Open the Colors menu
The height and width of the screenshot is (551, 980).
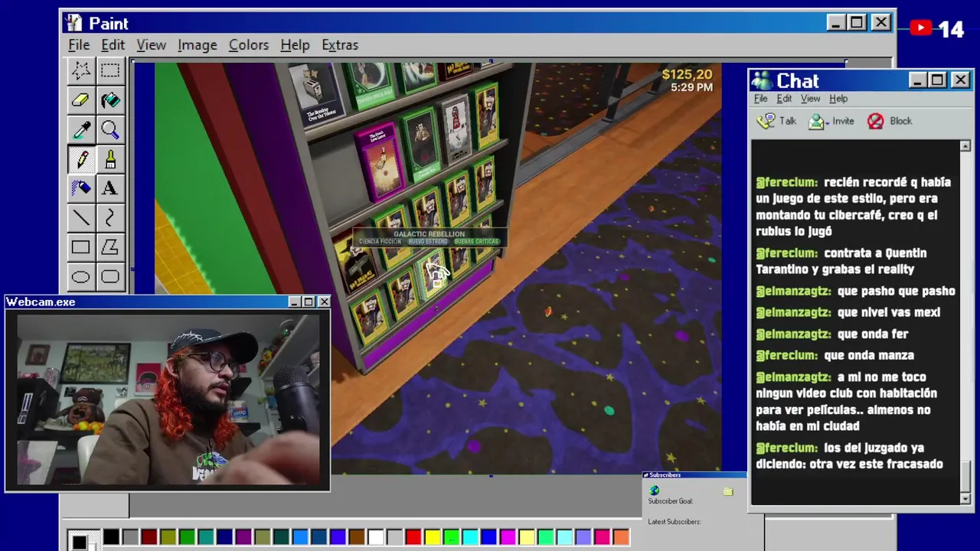pyautogui.click(x=249, y=45)
